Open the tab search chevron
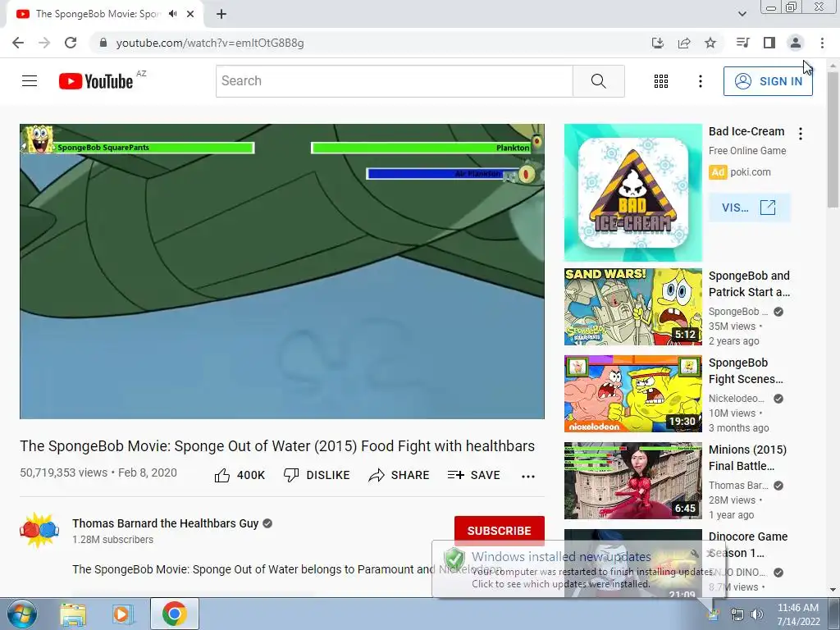This screenshot has height=630, width=840. [742, 14]
